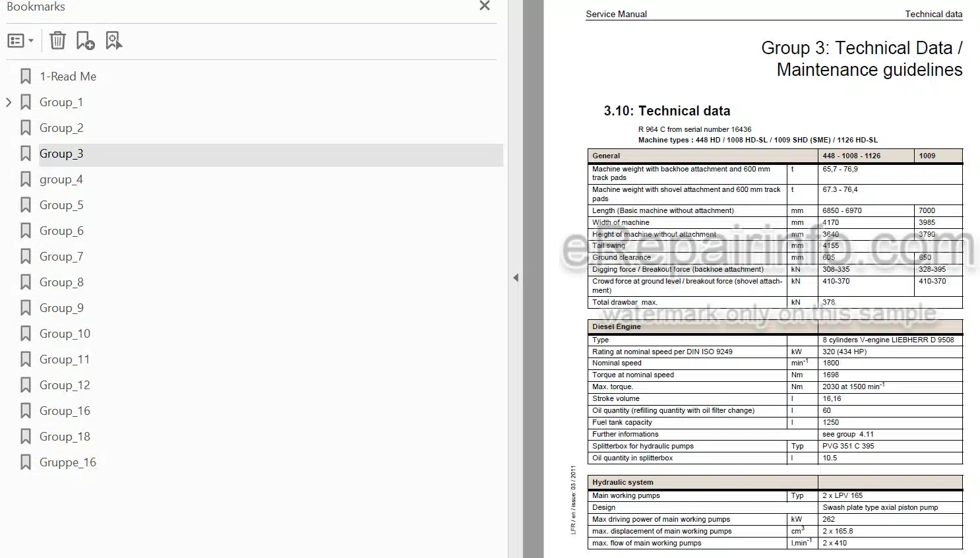Viewport: 980px width, 558px height.
Task: Click the bookmark icon beside Group_6
Action: (26, 231)
